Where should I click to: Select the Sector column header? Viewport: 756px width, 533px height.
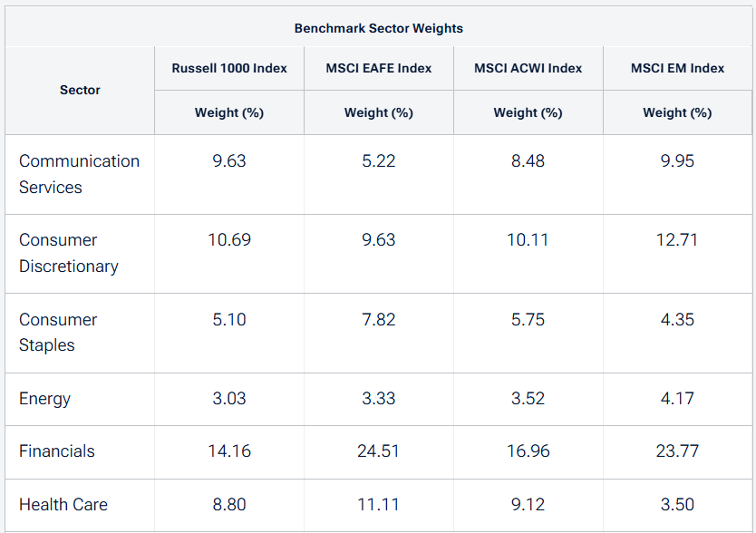(80, 90)
